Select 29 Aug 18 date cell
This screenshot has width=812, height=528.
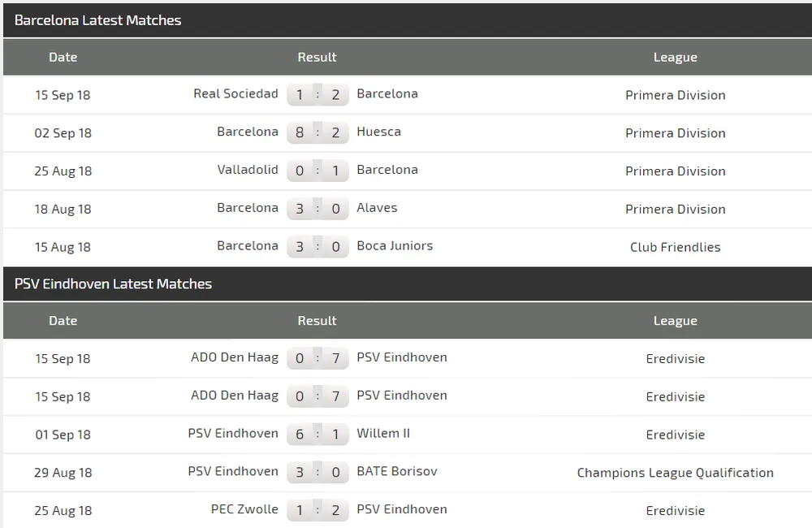63,472
